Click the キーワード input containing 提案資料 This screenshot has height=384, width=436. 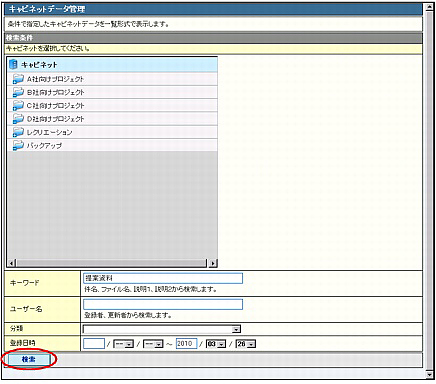click(163, 278)
